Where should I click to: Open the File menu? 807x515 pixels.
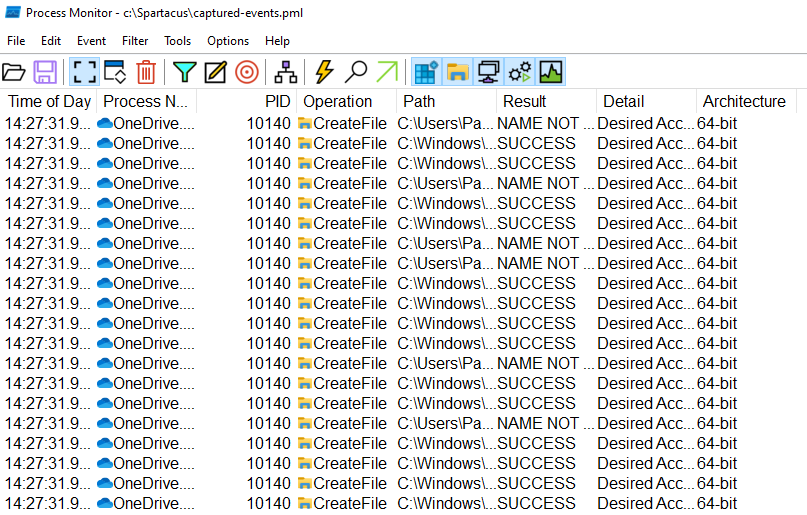click(x=16, y=41)
